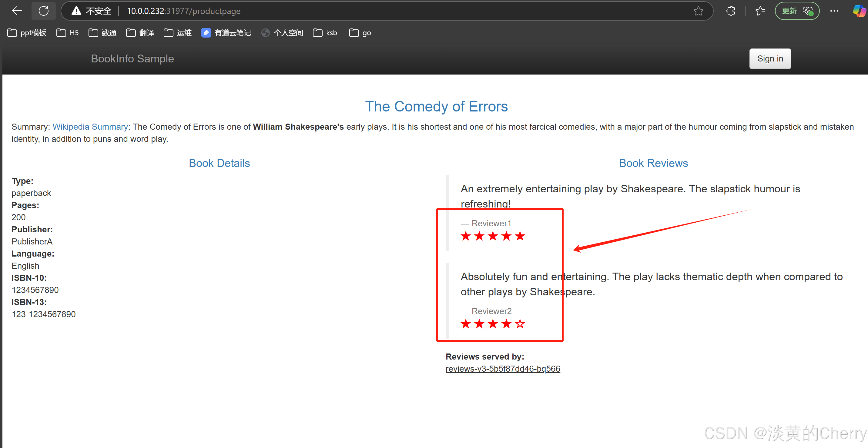Open the Wikipedia Summary link
The width and height of the screenshot is (868, 448).
[90, 127]
